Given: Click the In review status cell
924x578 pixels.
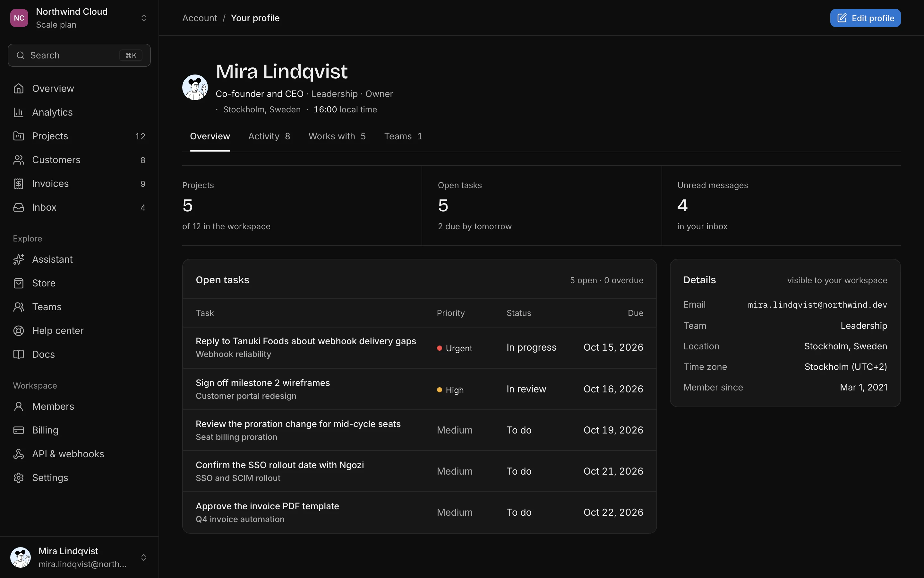Looking at the screenshot, I should tap(526, 389).
